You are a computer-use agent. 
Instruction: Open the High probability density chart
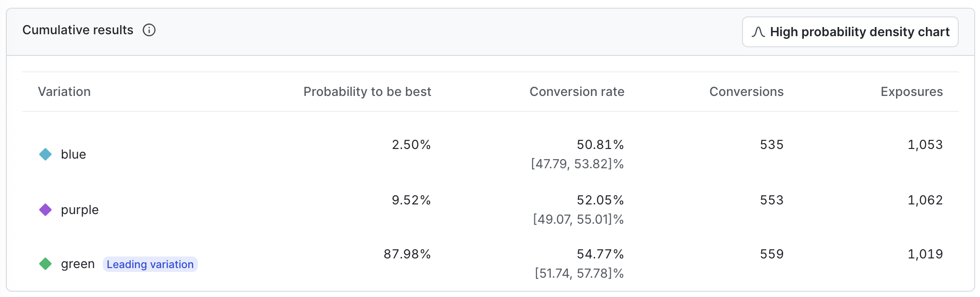pyautogui.click(x=850, y=32)
